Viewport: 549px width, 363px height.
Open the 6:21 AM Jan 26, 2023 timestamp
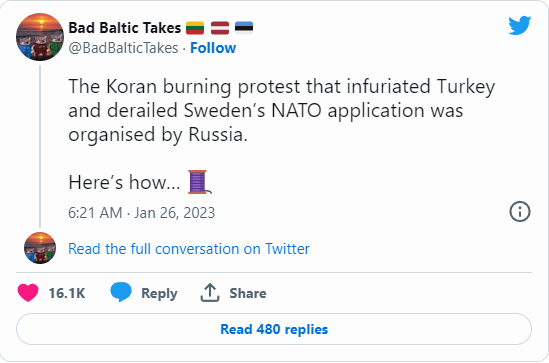tap(141, 212)
